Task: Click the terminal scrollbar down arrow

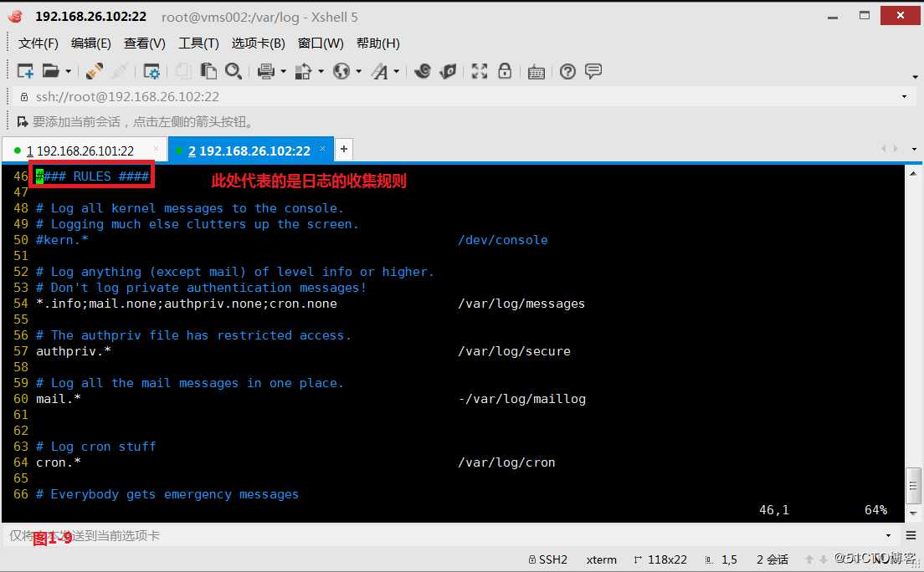Action: point(913,514)
